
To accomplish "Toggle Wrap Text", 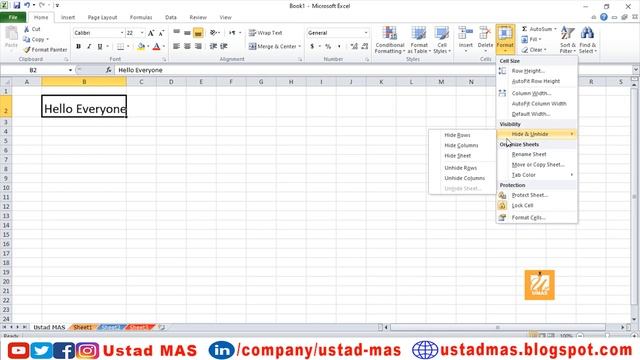I will click(265, 33).
